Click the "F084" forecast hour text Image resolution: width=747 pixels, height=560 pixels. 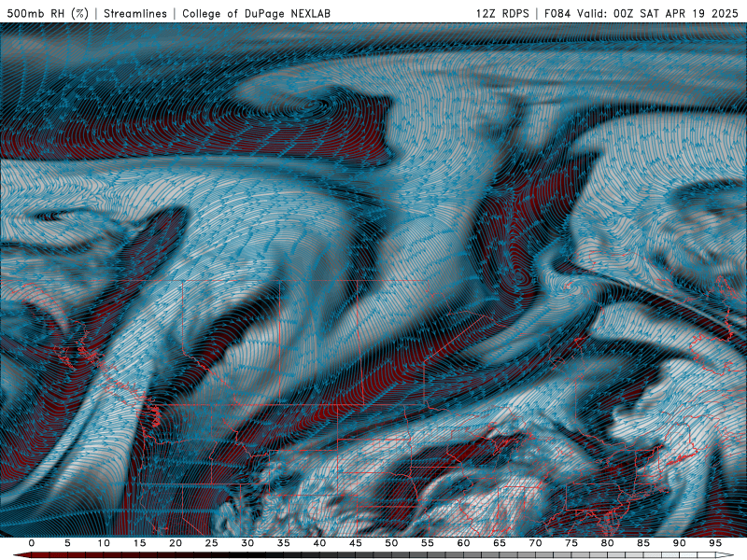(x=557, y=14)
